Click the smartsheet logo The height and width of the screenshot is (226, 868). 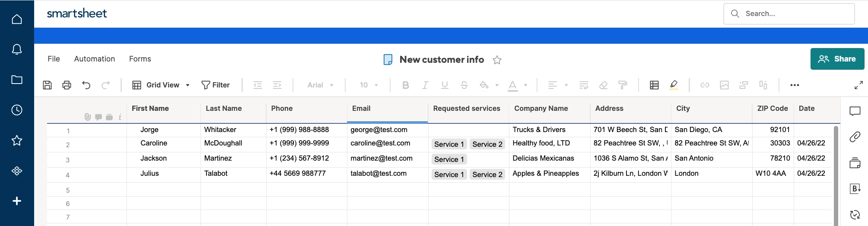77,14
